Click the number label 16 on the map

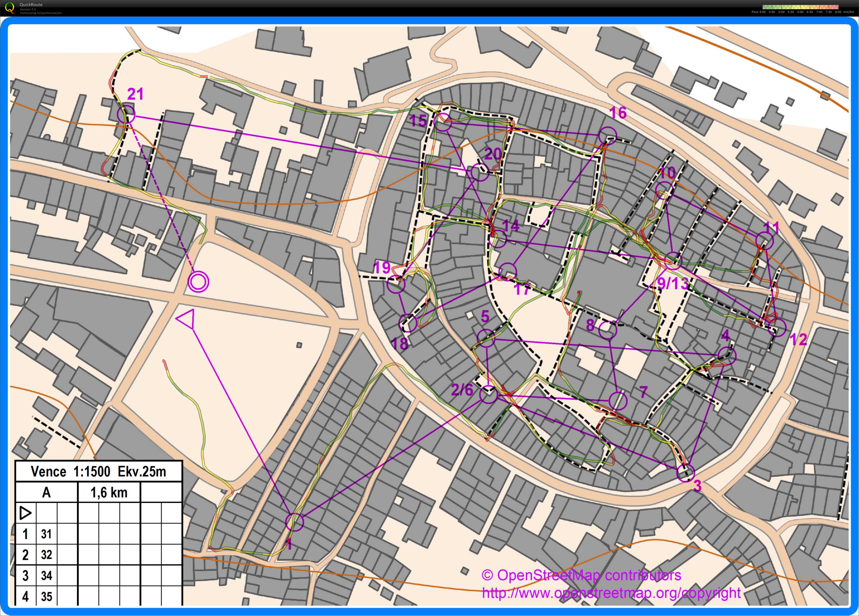618,113
